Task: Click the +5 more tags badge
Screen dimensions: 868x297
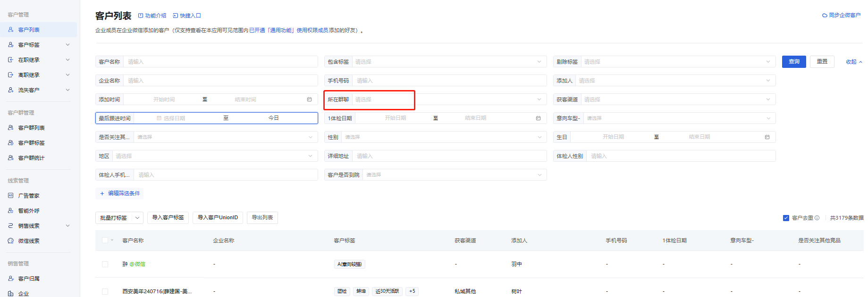Action: tap(412, 291)
